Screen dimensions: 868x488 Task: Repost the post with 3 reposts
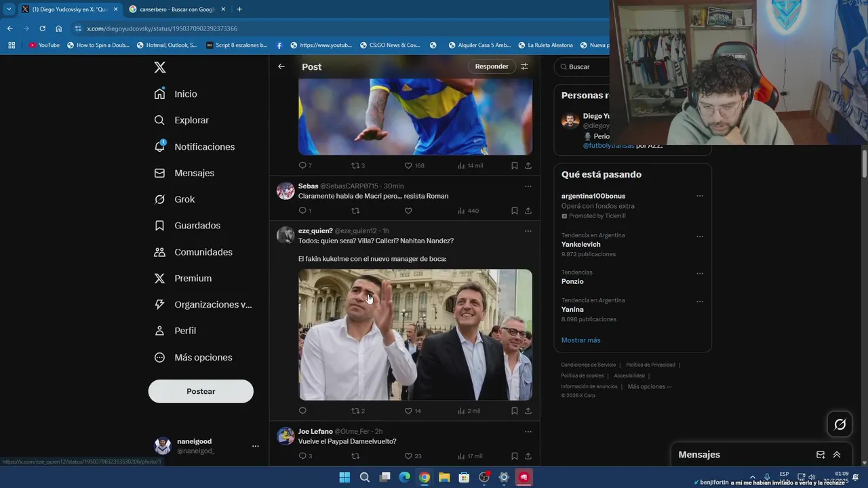[358, 165]
